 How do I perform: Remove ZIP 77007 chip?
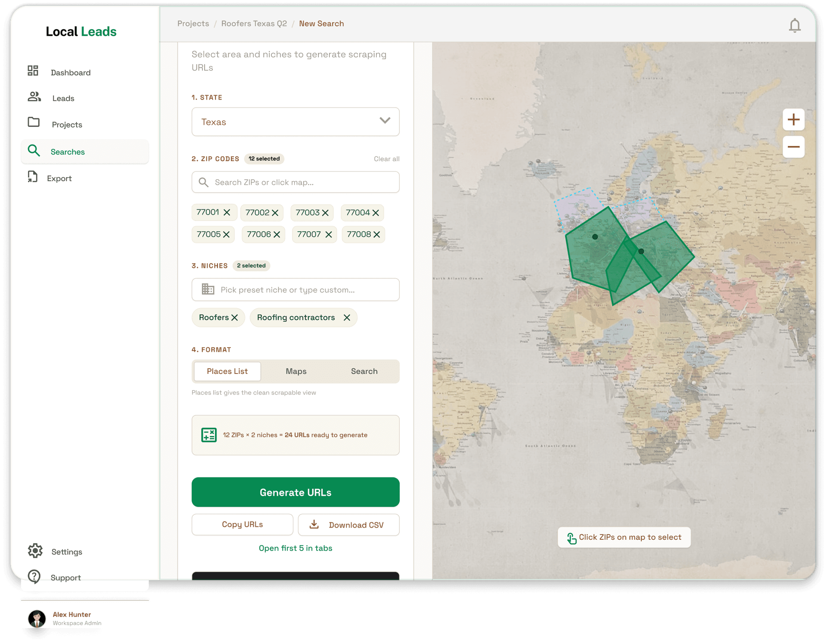[329, 234]
